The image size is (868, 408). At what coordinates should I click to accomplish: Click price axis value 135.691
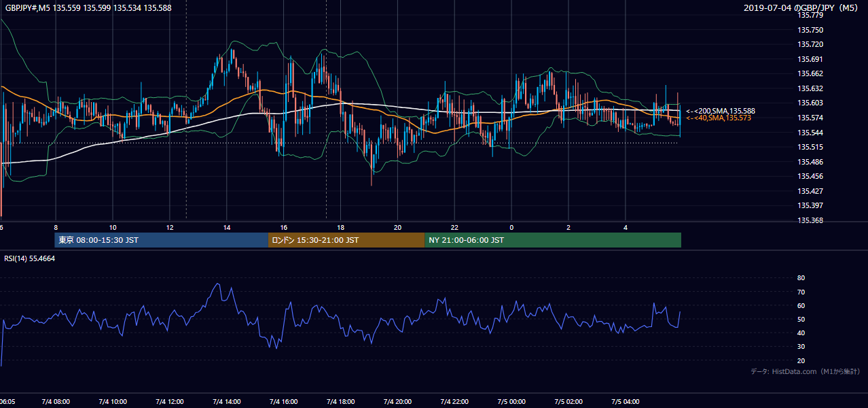point(810,59)
